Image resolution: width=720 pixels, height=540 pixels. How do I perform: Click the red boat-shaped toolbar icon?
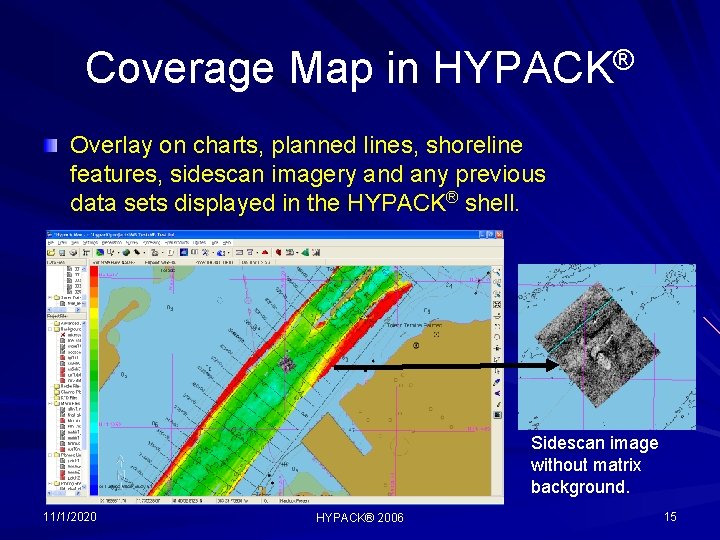click(264, 252)
